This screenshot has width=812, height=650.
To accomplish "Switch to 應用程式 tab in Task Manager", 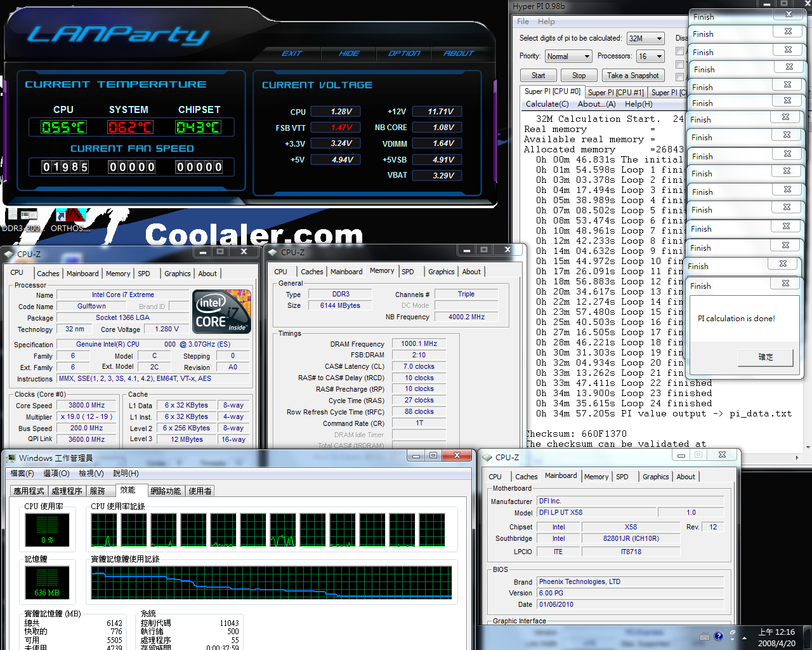I will [x=29, y=491].
